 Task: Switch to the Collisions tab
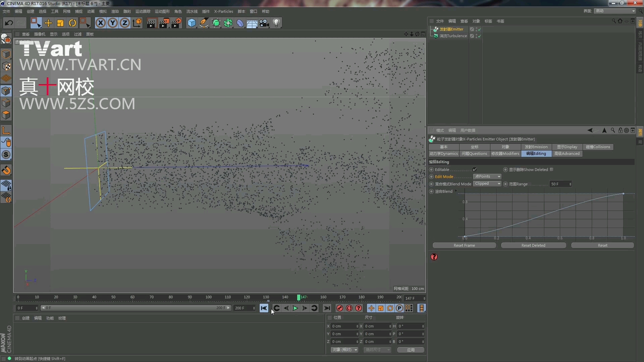(598, 147)
